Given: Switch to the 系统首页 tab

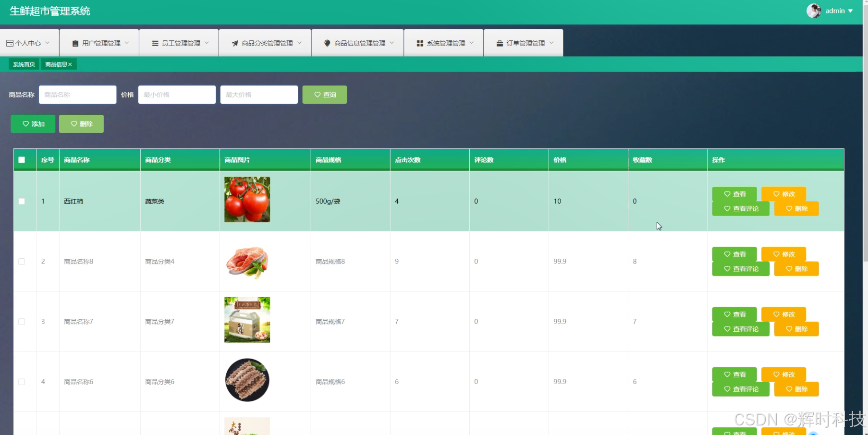Looking at the screenshot, I should pos(24,64).
